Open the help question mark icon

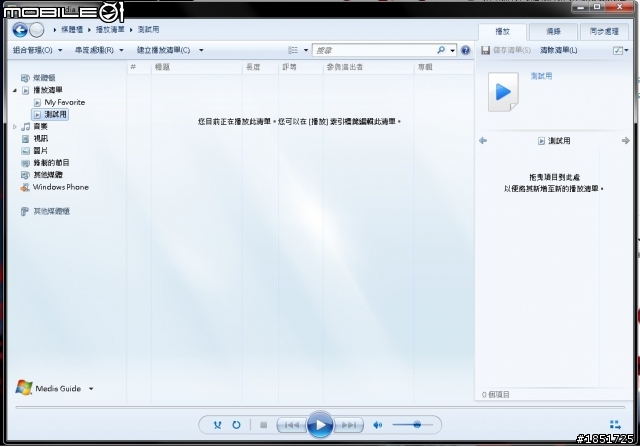tap(465, 50)
